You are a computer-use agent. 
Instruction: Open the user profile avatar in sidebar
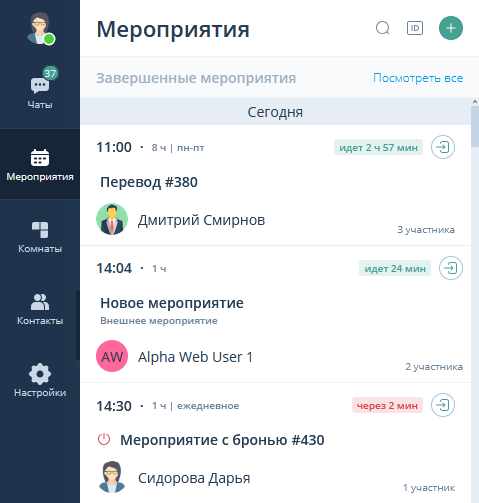point(40,28)
